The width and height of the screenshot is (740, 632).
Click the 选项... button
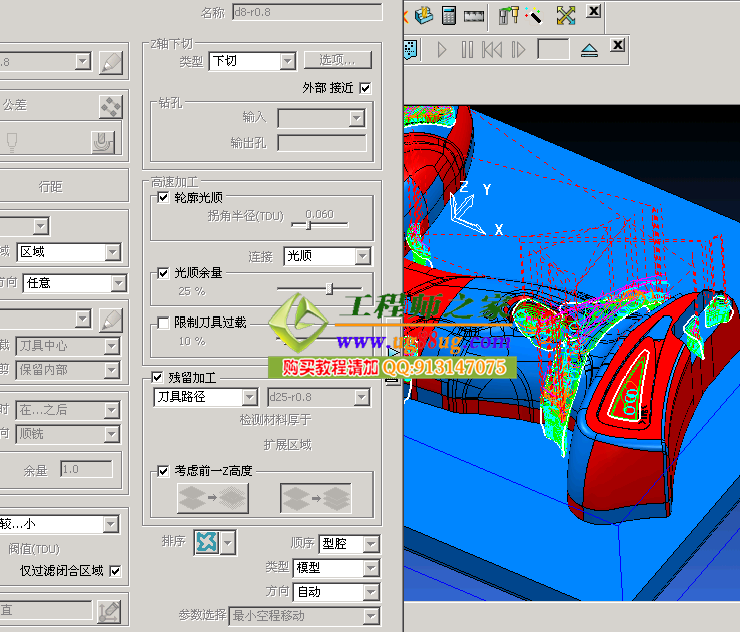pos(337,60)
